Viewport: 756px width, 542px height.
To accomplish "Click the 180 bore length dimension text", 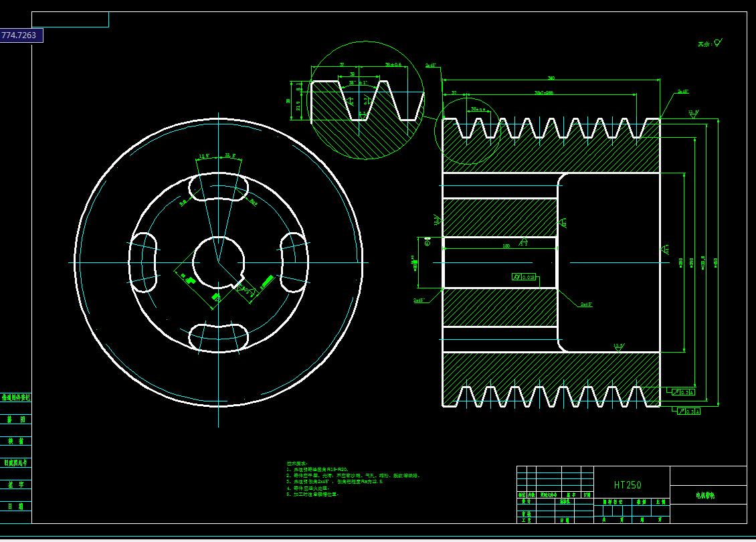I will pos(506,246).
